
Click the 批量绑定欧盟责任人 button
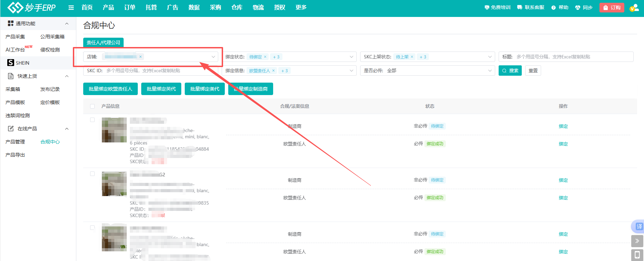[110, 89]
